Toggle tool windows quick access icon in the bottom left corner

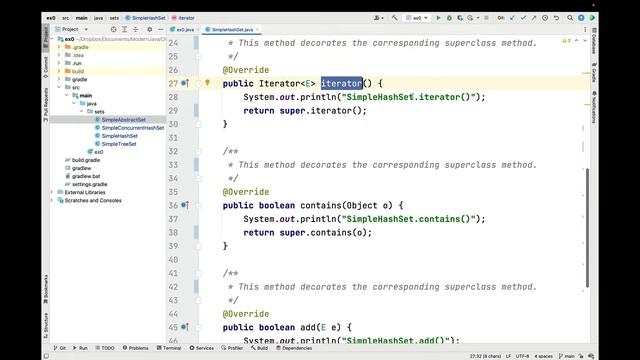(x=46, y=356)
